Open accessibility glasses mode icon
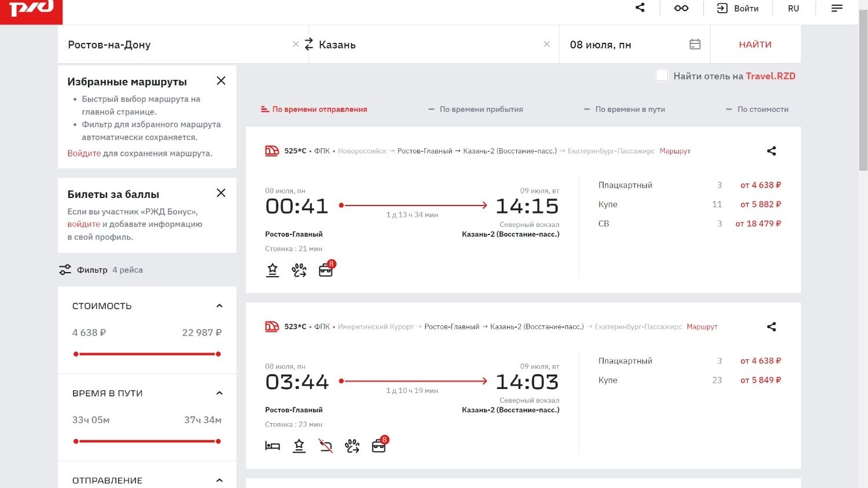 (681, 8)
